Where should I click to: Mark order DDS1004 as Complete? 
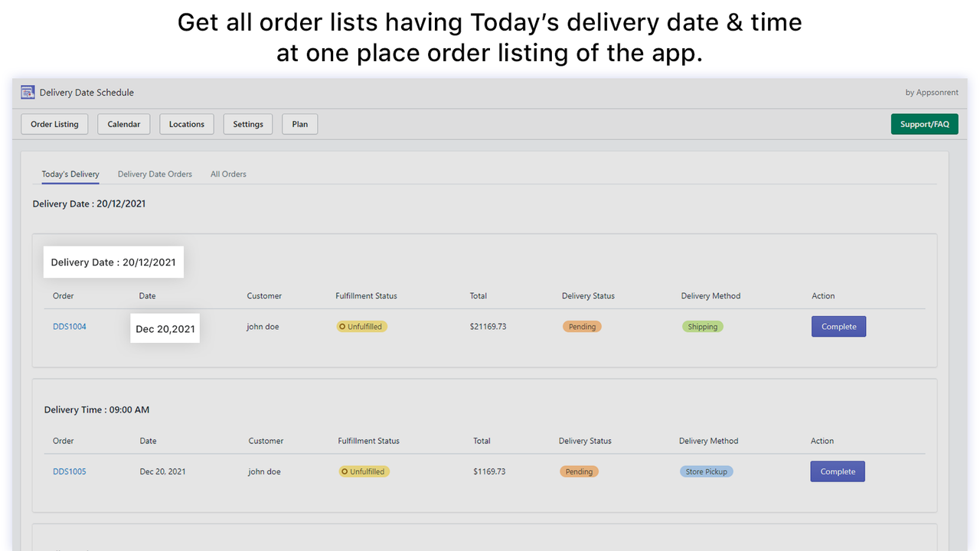click(x=838, y=327)
